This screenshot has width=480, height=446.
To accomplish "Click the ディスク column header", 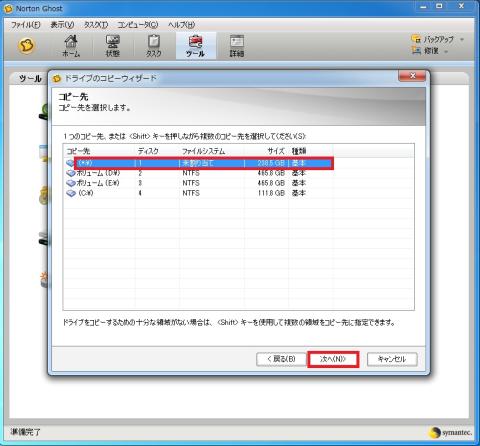I will (157, 151).
